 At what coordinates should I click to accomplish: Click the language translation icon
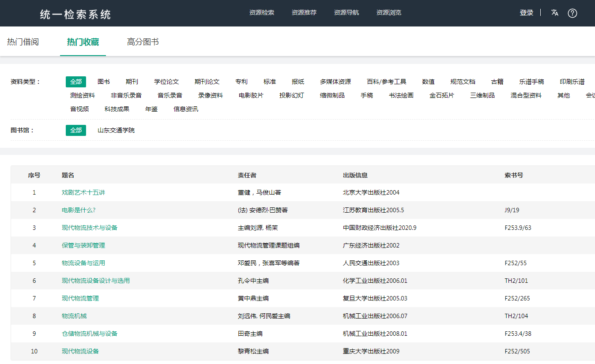pos(555,13)
